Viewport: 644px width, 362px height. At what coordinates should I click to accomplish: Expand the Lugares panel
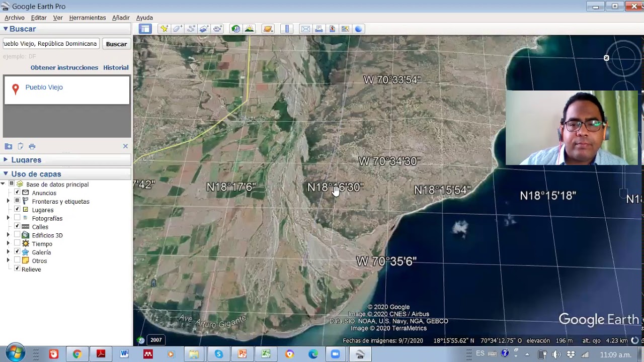tap(6, 160)
